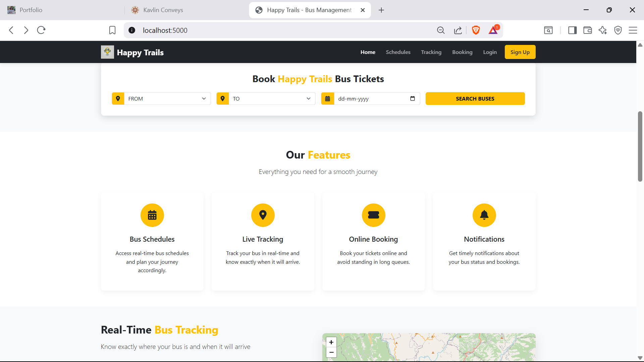Click the Happy Trails logo icon
644x362 pixels.
[107, 52]
